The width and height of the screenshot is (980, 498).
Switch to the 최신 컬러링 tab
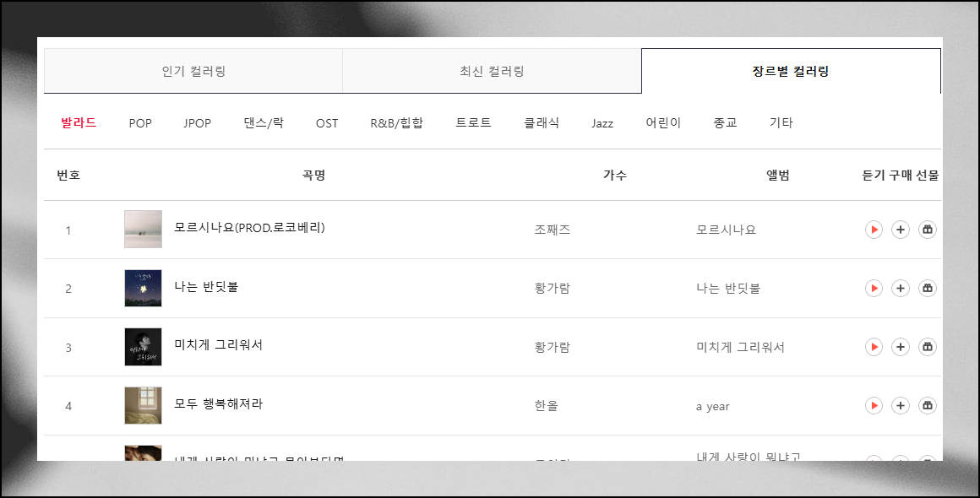(x=492, y=71)
